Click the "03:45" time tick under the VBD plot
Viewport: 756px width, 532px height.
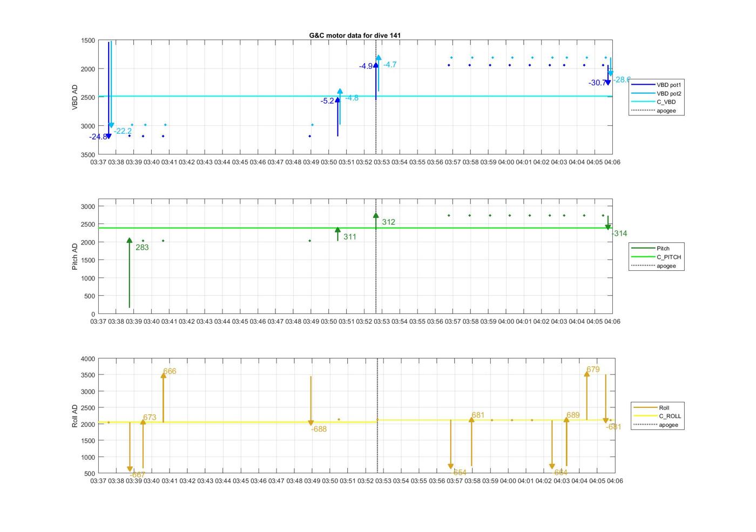pyautogui.click(x=240, y=162)
